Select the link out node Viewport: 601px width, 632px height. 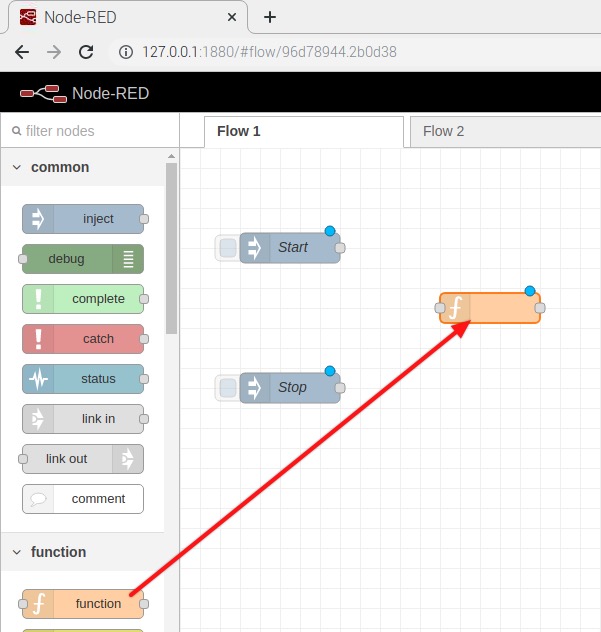tap(82, 459)
